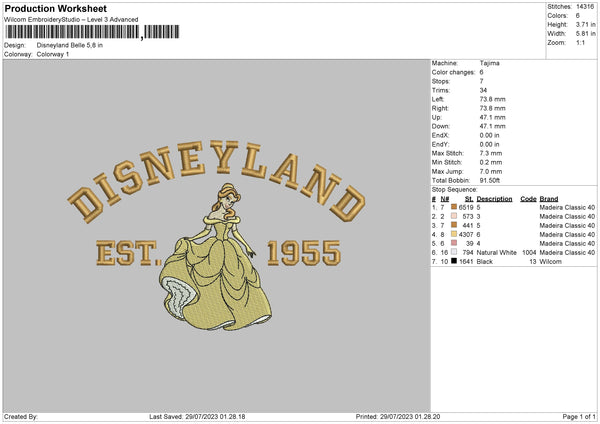Pick the swatch beside stitch count 441
Screen dimensions: 600x424
click(455, 225)
